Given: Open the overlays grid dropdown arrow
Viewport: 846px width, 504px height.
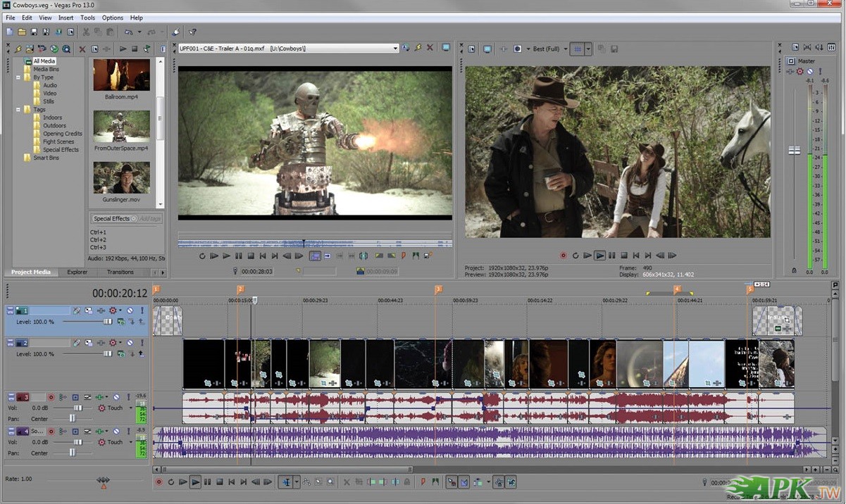Looking at the screenshot, I should coord(588,49).
